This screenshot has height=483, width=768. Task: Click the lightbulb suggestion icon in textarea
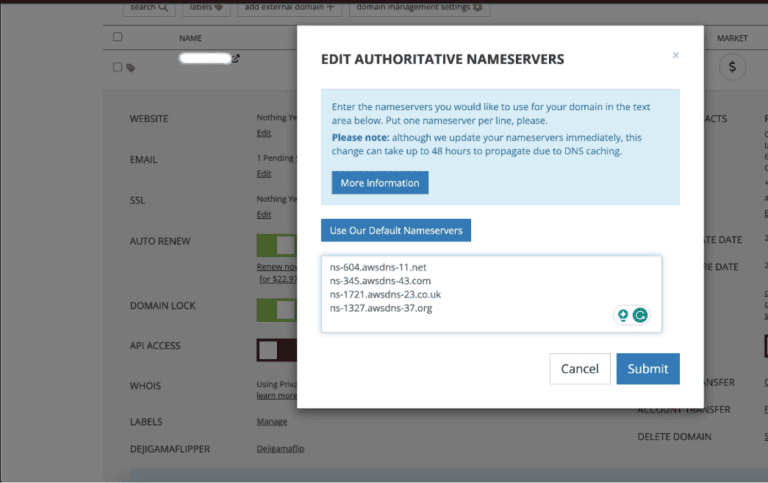(623, 315)
